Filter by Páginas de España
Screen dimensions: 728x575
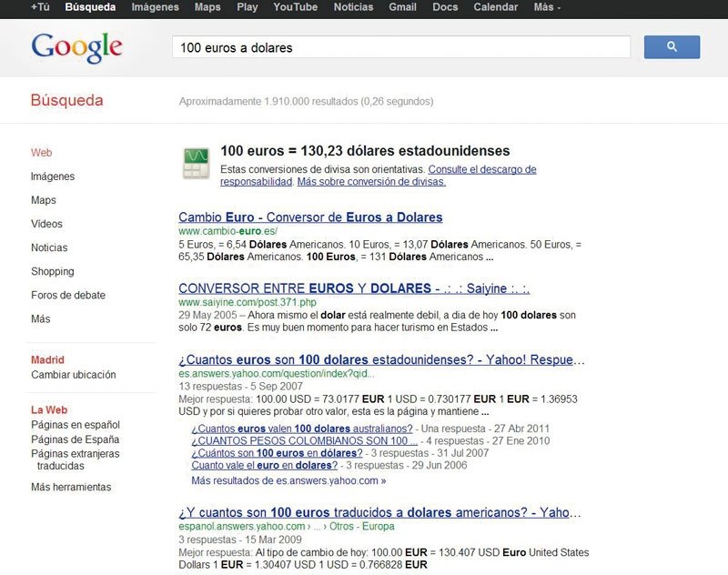[75, 439]
